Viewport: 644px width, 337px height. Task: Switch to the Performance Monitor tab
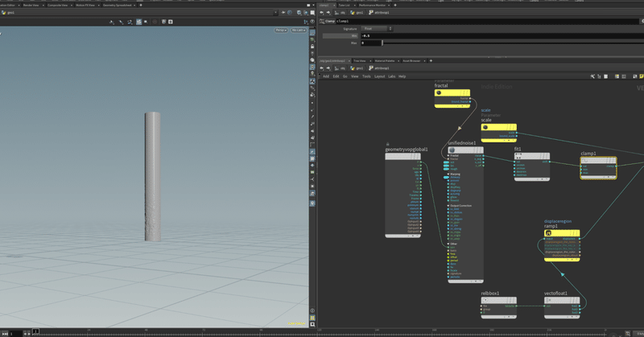pyautogui.click(x=372, y=6)
